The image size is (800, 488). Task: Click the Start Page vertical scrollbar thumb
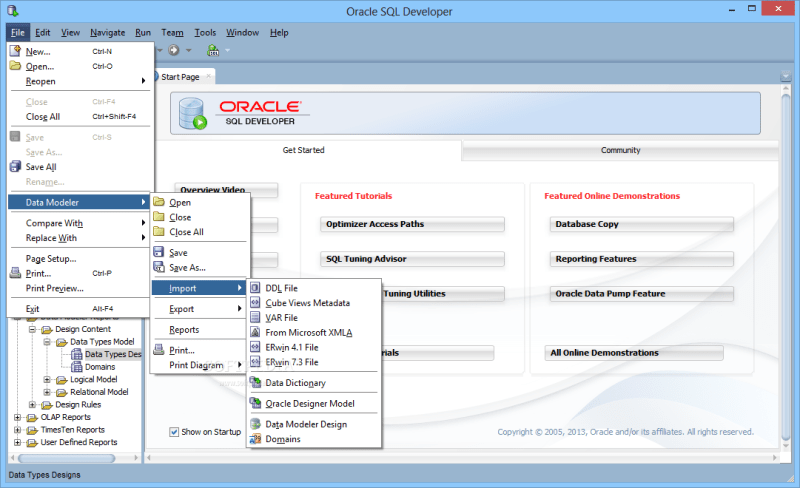[786, 265]
